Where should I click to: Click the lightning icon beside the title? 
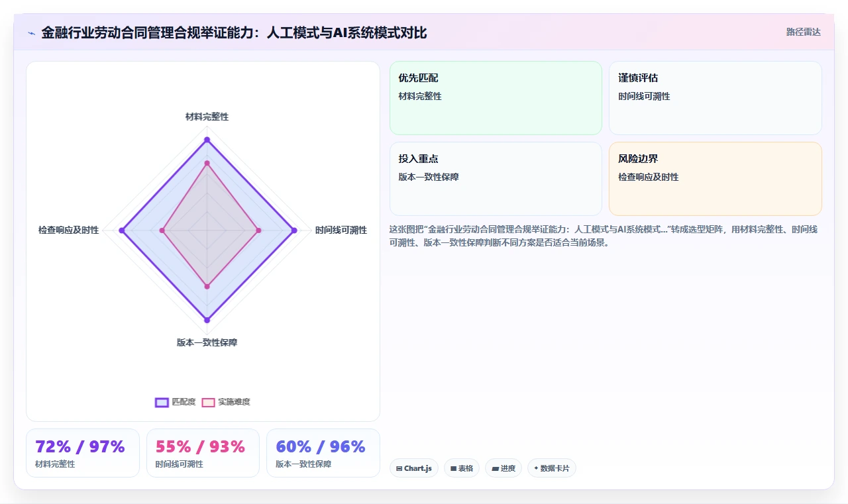31,32
